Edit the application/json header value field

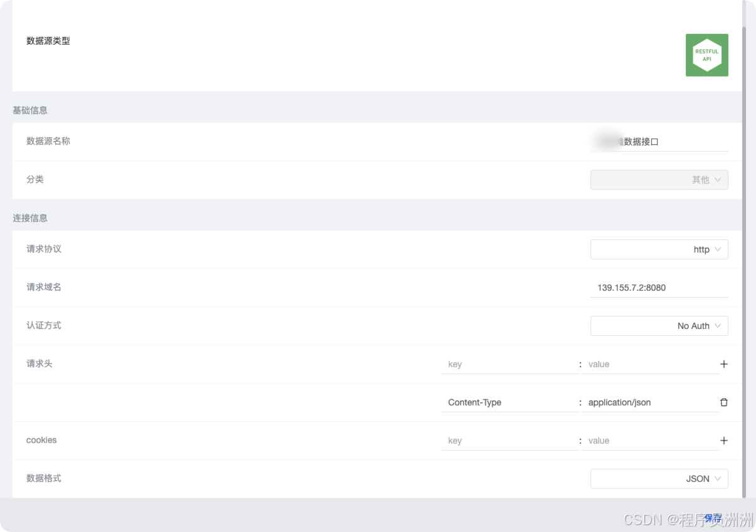[649, 402]
